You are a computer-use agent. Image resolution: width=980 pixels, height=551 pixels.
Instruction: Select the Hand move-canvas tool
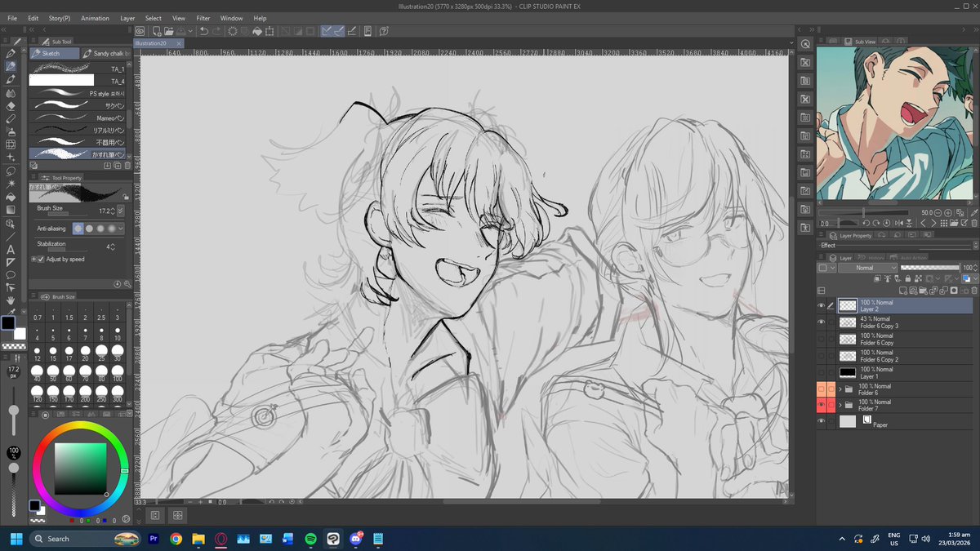(11, 300)
